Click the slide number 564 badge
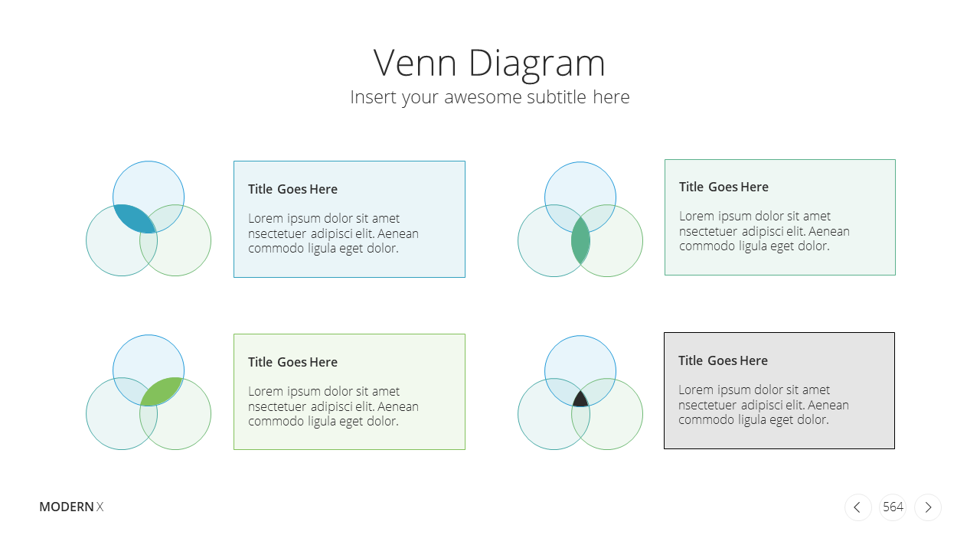Viewport: 980px width, 551px height. pyautogui.click(x=893, y=507)
